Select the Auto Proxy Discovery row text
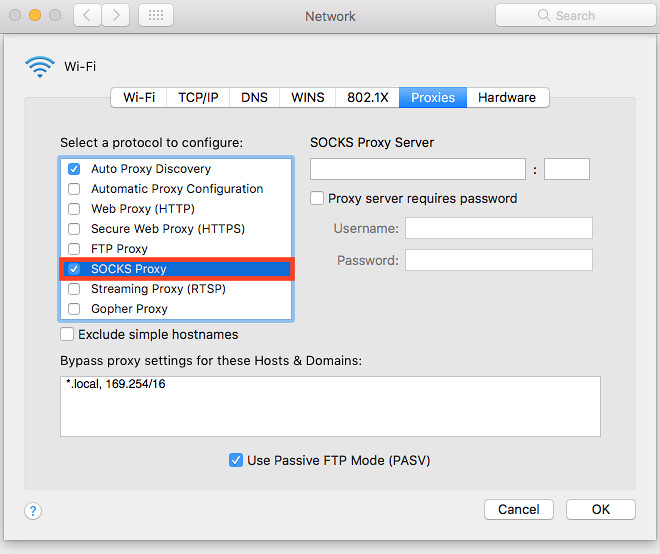 coord(151,169)
